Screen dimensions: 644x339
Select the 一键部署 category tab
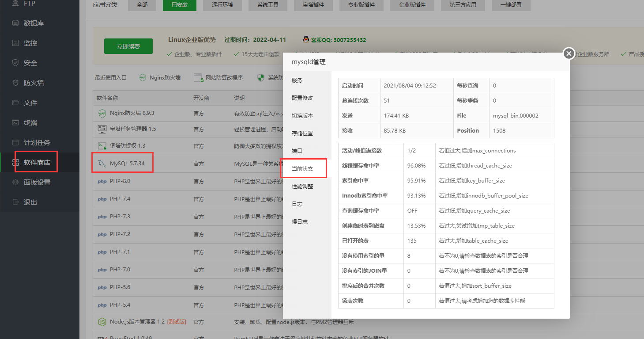pos(511,5)
